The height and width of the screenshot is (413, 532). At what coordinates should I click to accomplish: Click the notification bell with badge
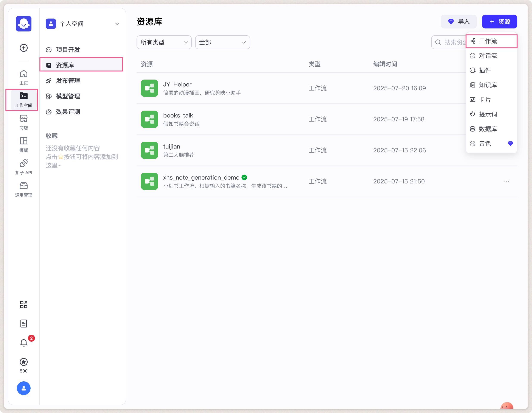click(23, 343)
